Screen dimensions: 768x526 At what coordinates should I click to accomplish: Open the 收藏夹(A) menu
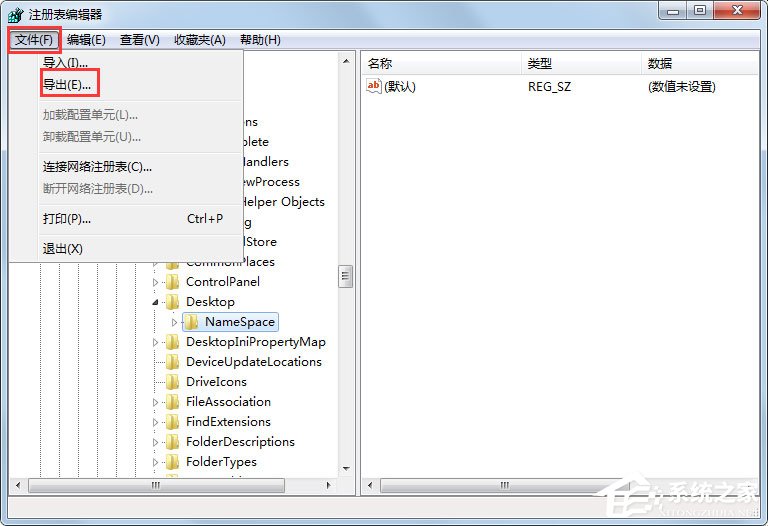(x=200, y=40)
